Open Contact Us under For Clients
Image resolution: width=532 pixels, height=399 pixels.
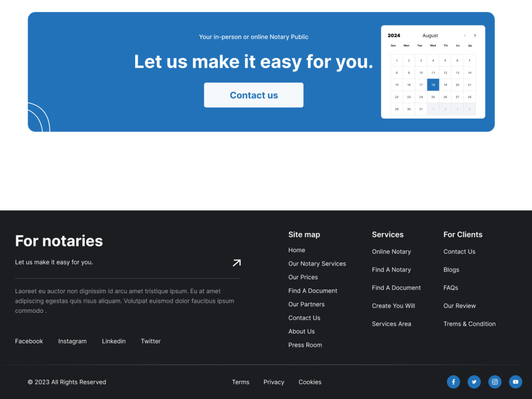point(459,252)
